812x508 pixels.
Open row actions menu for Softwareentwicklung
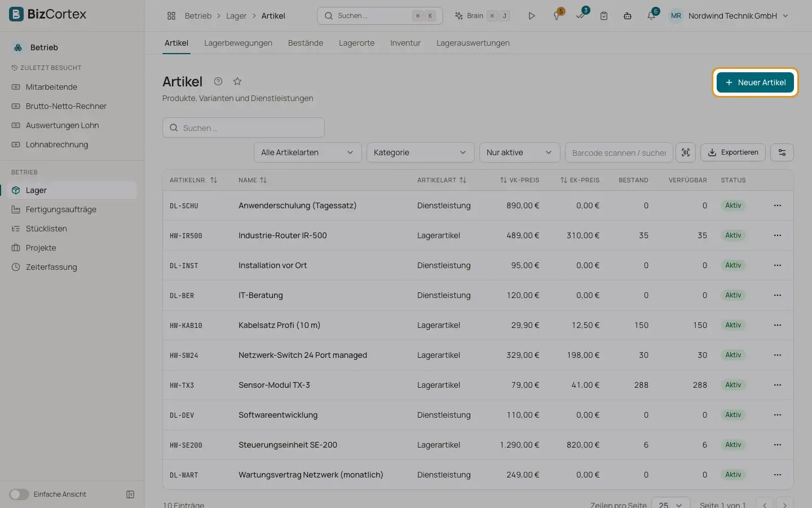pyautogui.click(x=778, y=415)
